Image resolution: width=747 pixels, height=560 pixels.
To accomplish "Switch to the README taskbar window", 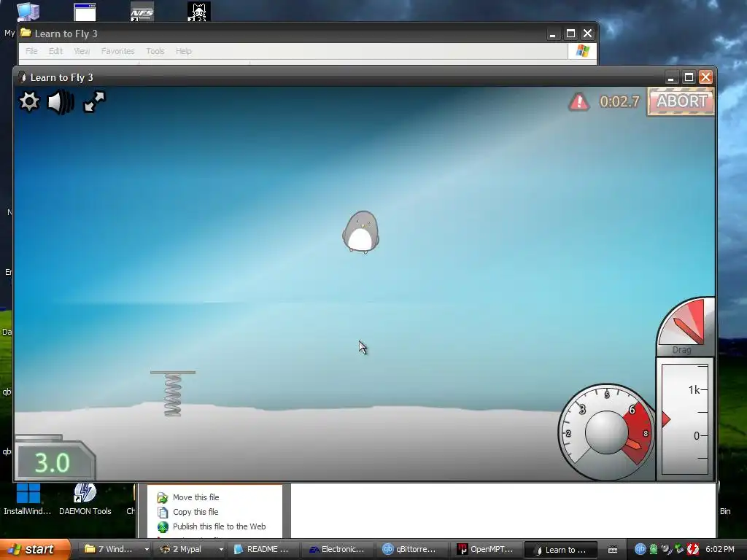I will [262, 549].
